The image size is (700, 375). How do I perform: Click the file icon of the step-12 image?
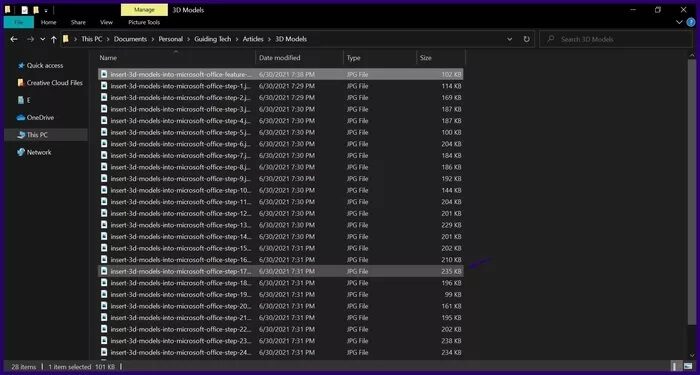click(104, 213)
